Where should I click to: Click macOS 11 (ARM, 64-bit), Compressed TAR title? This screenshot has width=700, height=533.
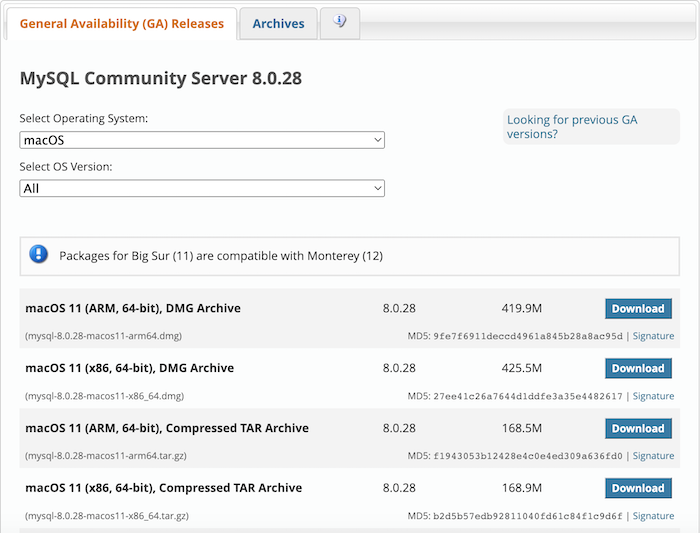tap(167, 428)
